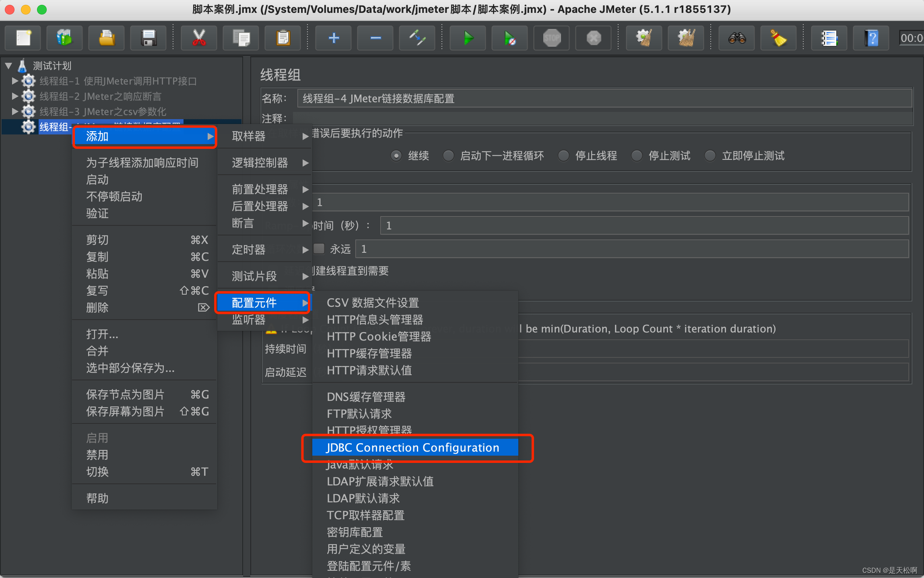Open the 取样器 submenu
Screen dimensions: 924x578
265,136
